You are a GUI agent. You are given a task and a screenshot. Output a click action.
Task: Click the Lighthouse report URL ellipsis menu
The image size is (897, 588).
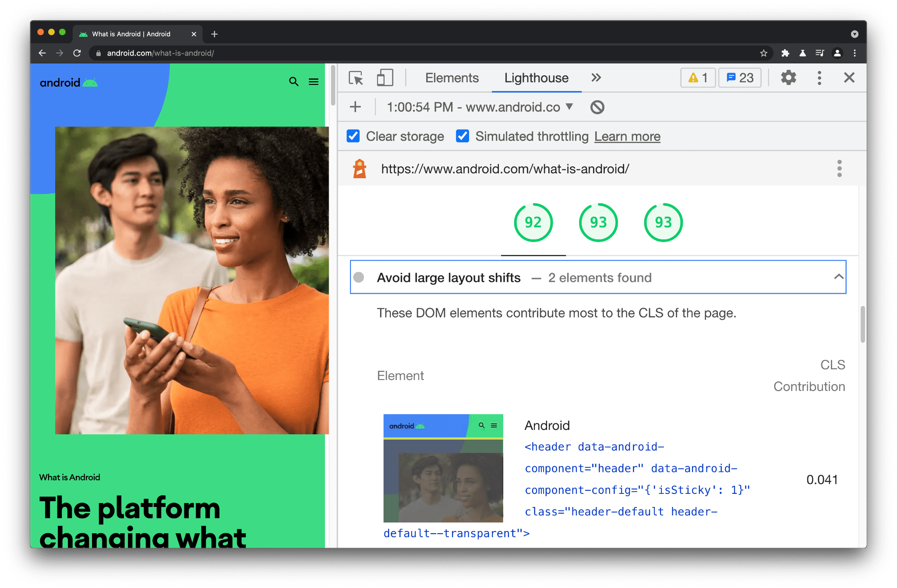(839, 169)
